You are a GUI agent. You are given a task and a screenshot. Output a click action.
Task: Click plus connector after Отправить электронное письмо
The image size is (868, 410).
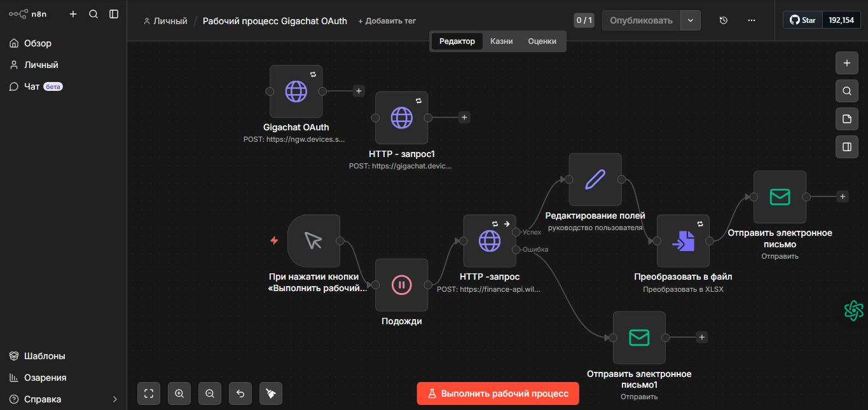click(843, 196)
